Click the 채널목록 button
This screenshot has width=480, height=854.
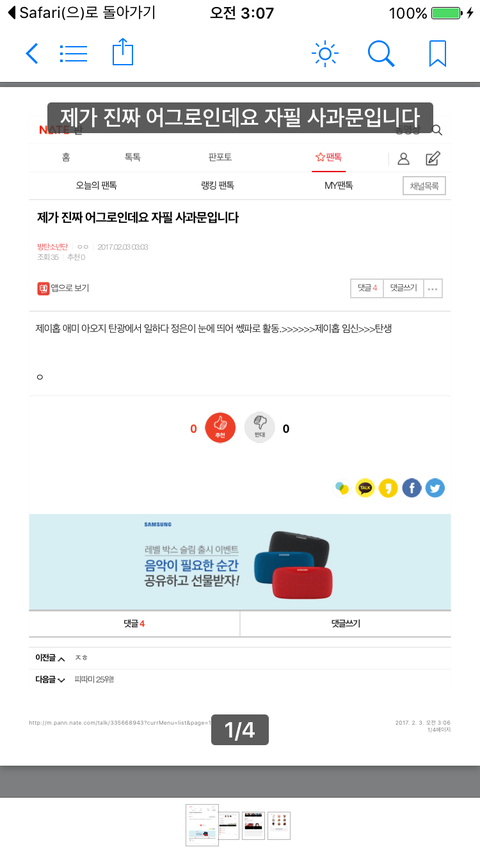click(x=424, y=186)
